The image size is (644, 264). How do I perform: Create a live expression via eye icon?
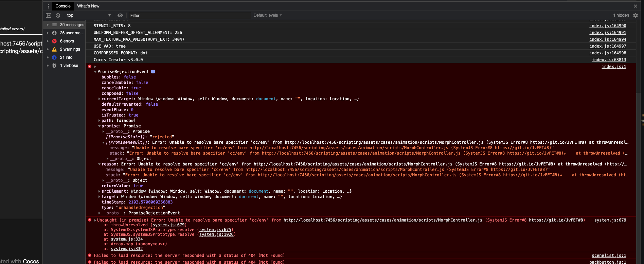coord(120,15)
